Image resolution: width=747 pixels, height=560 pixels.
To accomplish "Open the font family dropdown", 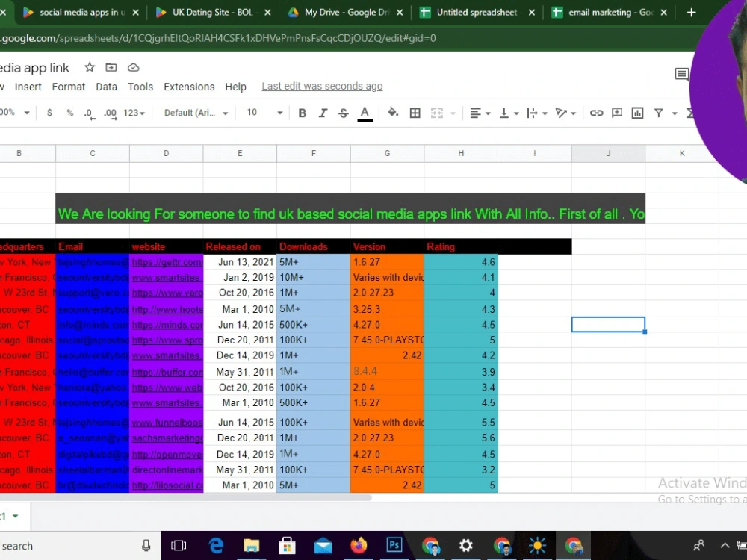I will click(196, 113).
